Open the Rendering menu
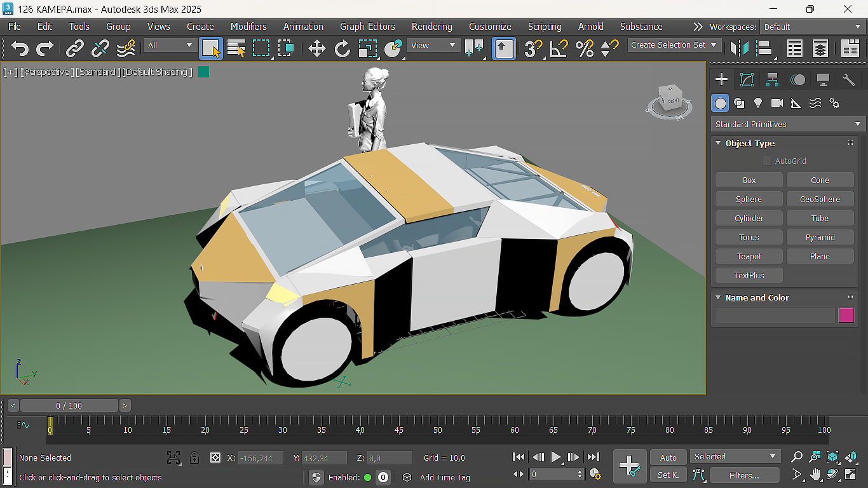Viewport: 868px width, 488px height. pyautogui.click(x=432, y=27)
